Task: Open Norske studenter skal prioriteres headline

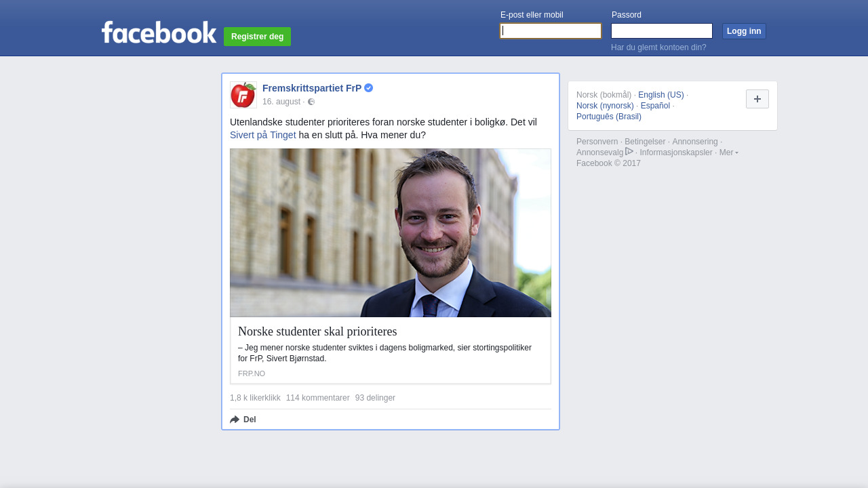Action: 317,331
